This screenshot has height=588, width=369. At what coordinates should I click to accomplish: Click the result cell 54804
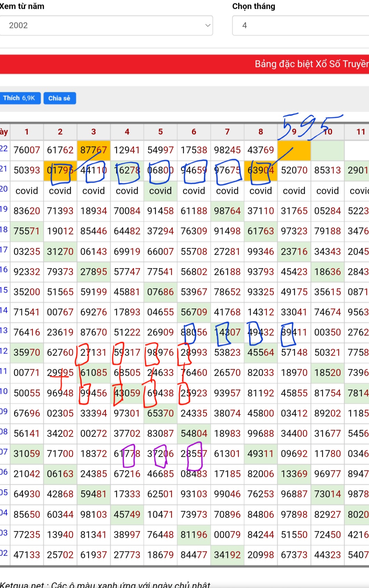point(194,433)
